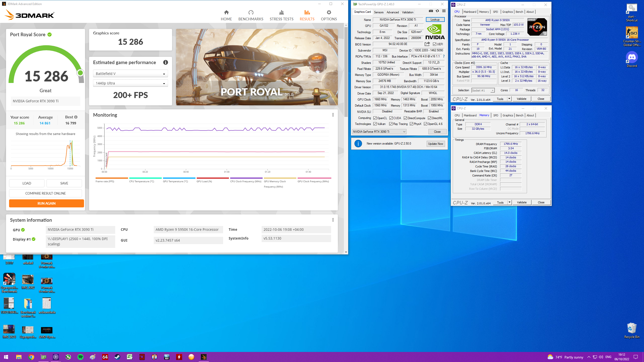Image resolution: width=644 pixels, height=362 pixels.
Task: Click GPU-Z screenshot camera icon
Action: pos(431,11)
